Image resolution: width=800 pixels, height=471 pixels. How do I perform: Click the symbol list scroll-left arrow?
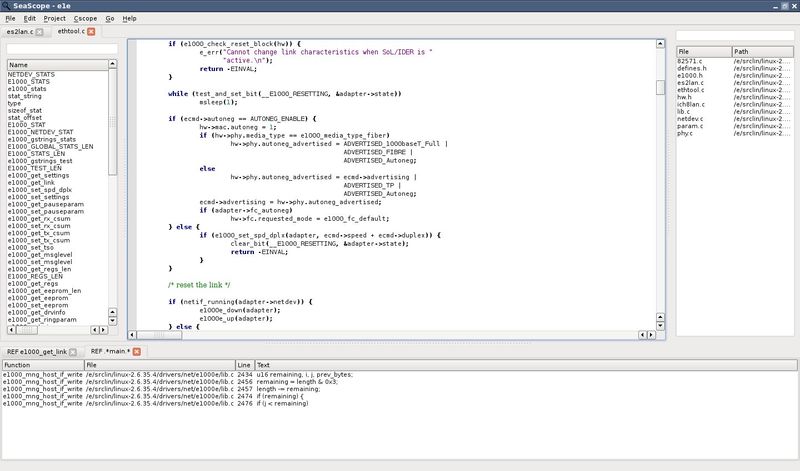pyautogui.click(x=12, y=330)
